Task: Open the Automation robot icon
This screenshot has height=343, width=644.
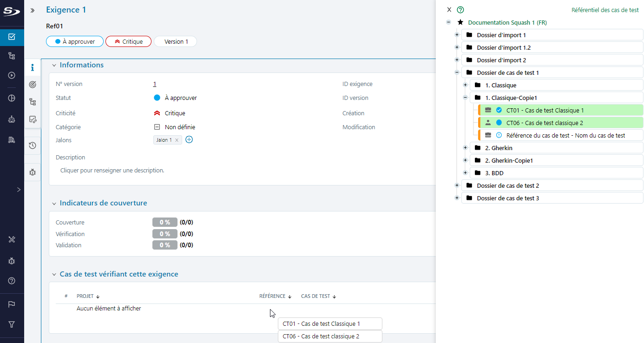Action: pos(12,119)
